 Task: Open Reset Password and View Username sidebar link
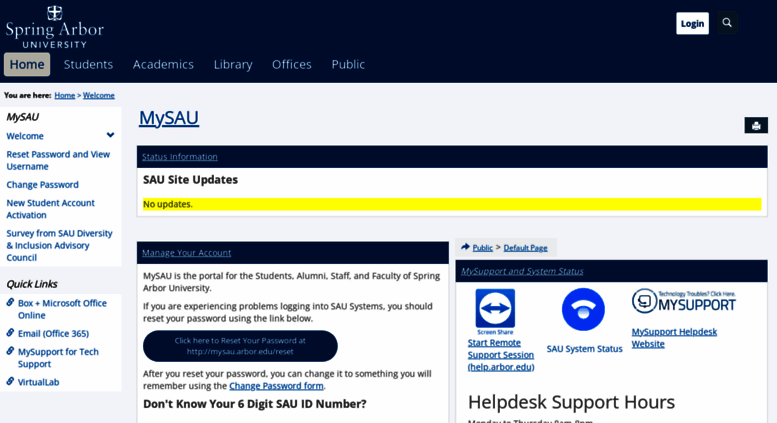point(58,160)
